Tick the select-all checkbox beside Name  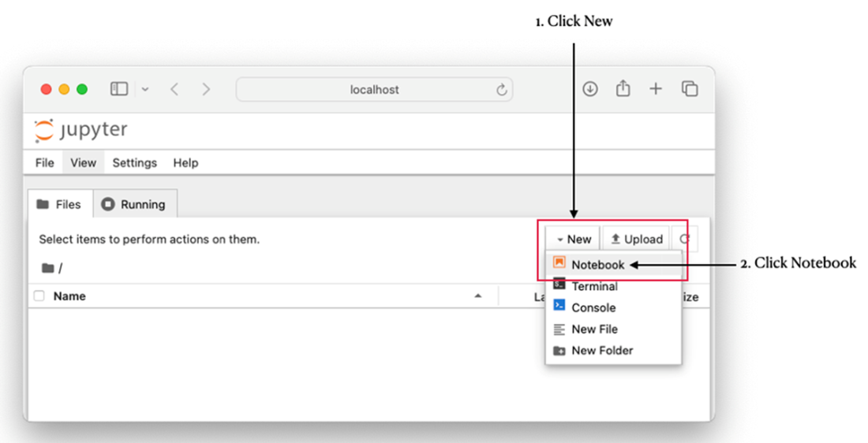39,296
